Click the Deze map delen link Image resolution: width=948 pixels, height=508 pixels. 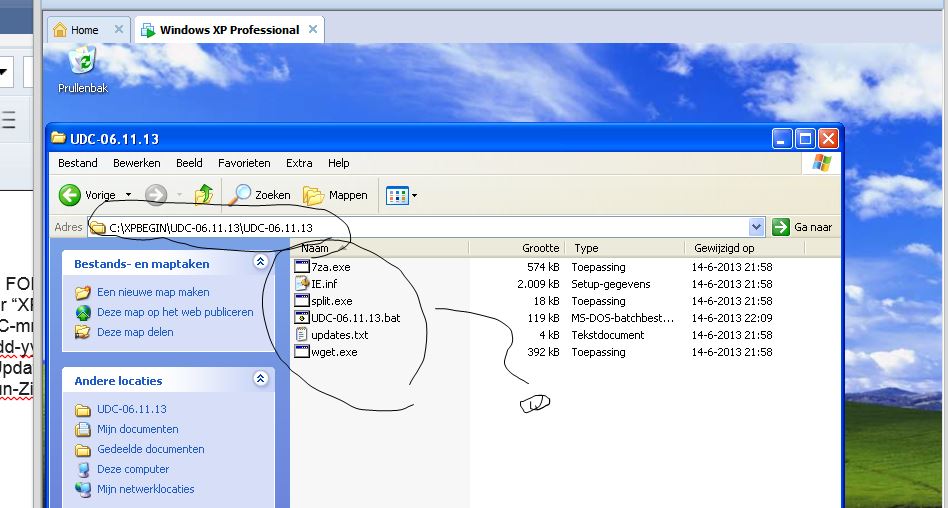coord(135,332)
